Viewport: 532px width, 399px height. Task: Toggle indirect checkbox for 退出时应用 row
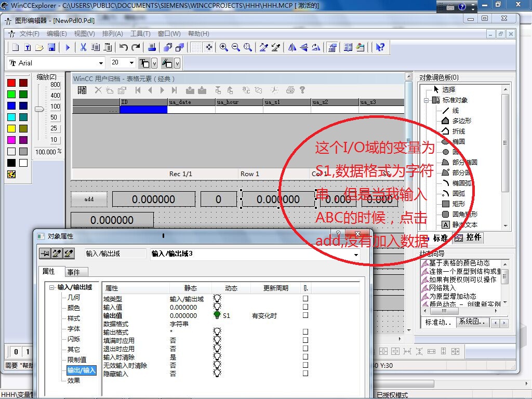pos(305,349)
